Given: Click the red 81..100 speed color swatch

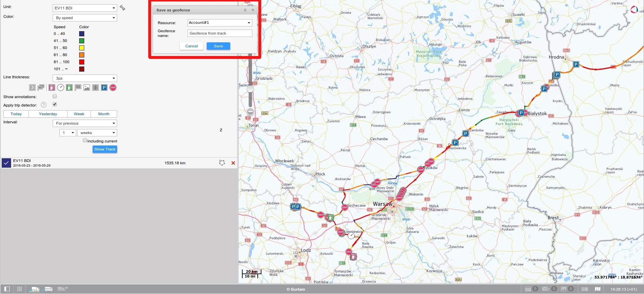Looking at the screenshot, I should tap(82, 62).
